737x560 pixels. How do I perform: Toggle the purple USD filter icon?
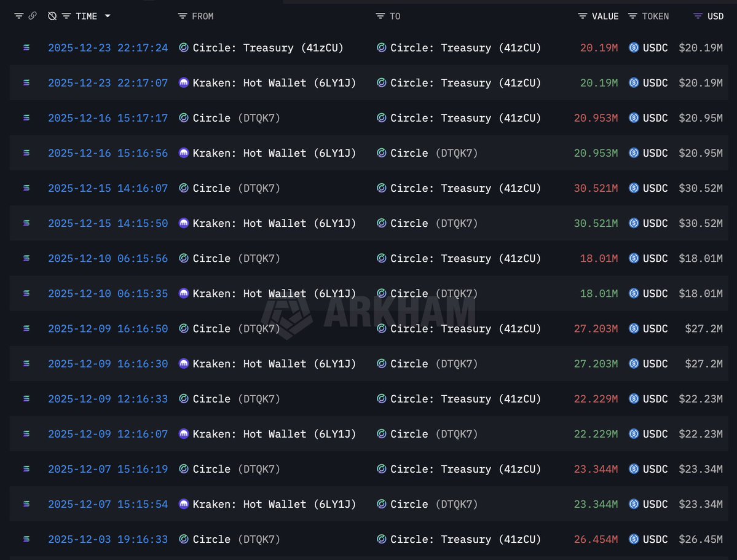pos(698,16)
